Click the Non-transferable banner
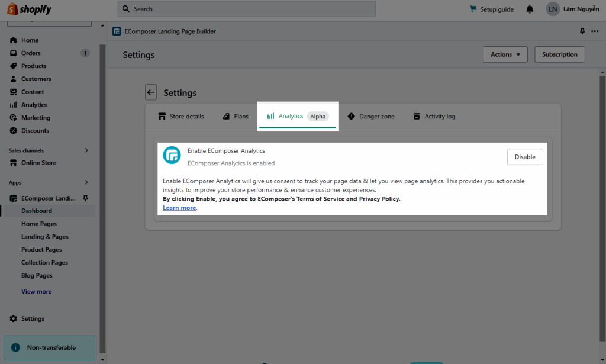This screenshot has height=364, width=606. [x=50, y=348]
